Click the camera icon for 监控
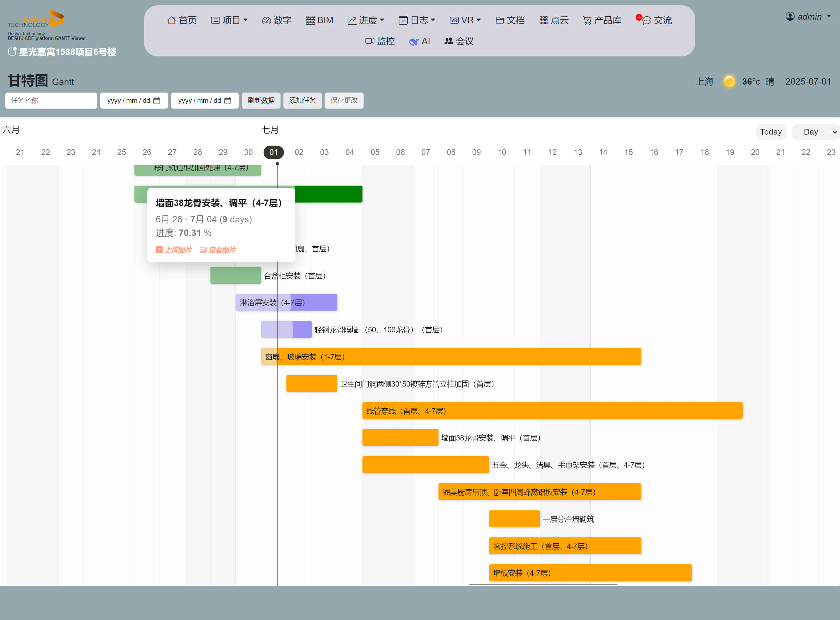This screenshot has width=840, height=620. tap(370, 41)
